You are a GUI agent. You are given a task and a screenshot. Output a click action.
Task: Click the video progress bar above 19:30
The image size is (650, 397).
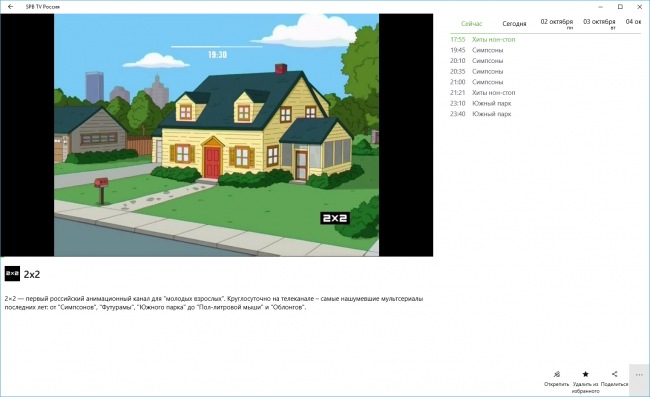[x=217, y=47]
